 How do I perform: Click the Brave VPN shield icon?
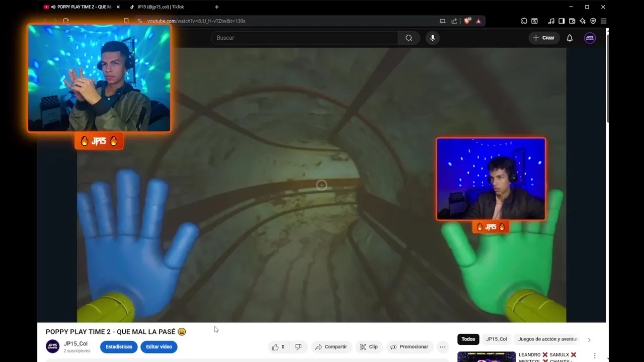593,21
